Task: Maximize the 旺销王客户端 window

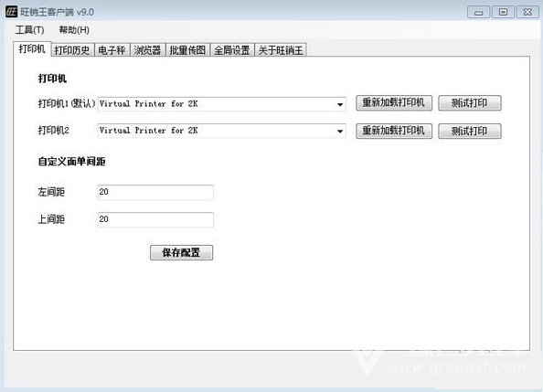Action: click(x=503, y=12)
